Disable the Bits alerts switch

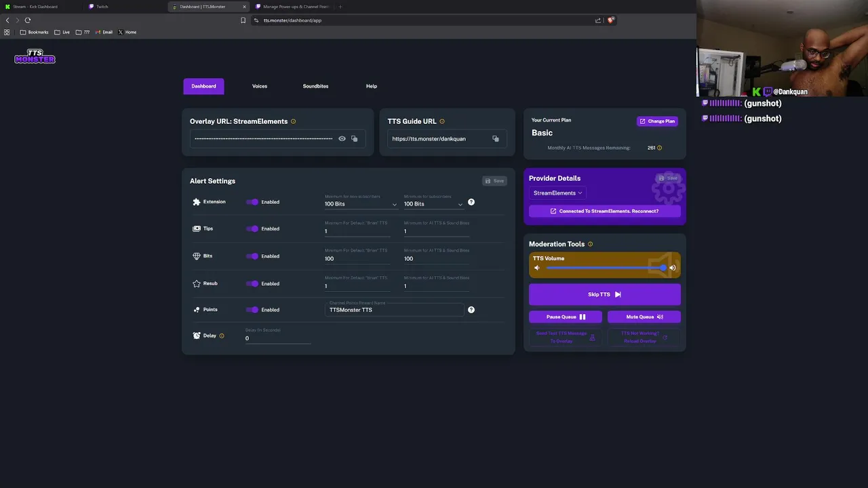pos(252,256)
